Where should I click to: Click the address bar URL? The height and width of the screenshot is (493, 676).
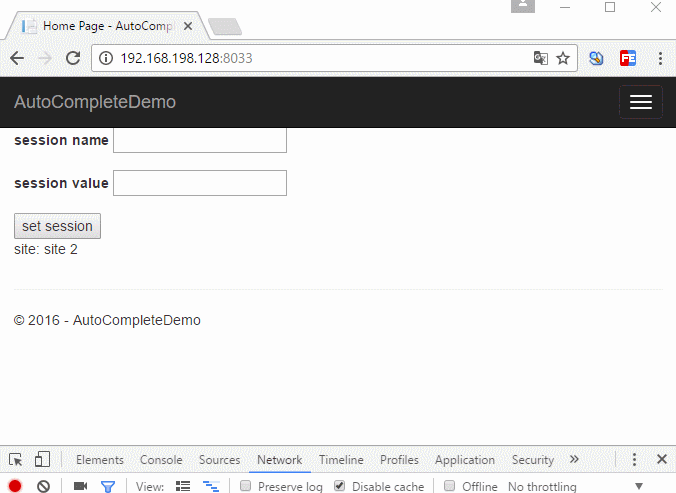tap(186, 58)
